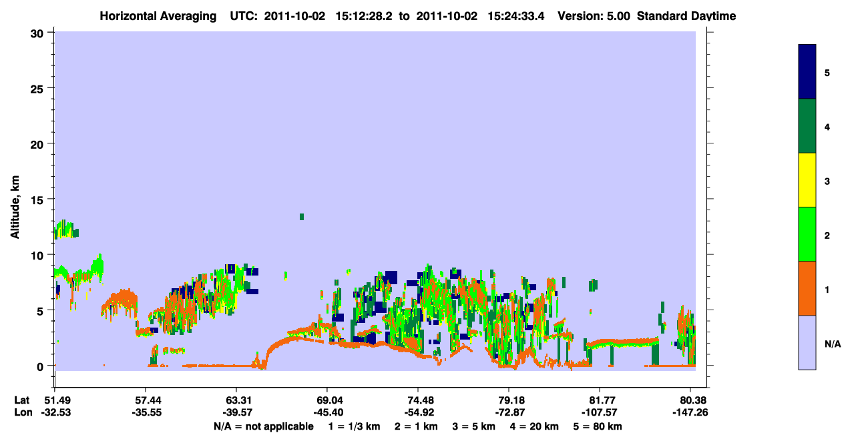The image size is (868, 445).
Task: Click the 'Lat' axis row label
Action: coord(23,400)
